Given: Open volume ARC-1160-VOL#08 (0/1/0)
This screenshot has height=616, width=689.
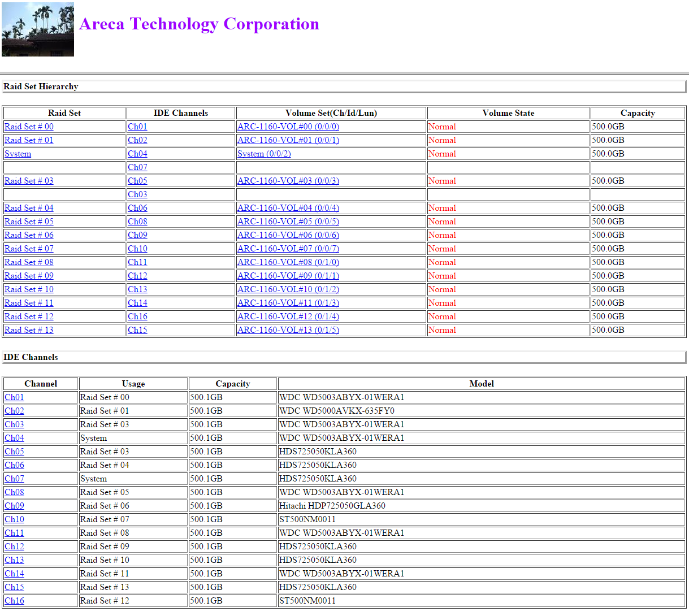Looking at the screenshot, I should 288,262.
